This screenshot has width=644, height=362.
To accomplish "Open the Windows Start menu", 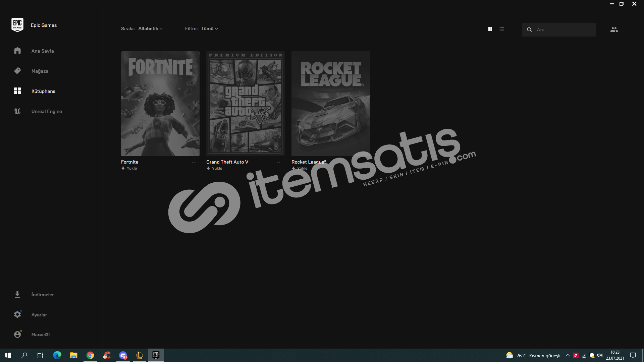I will click(8, 355).
